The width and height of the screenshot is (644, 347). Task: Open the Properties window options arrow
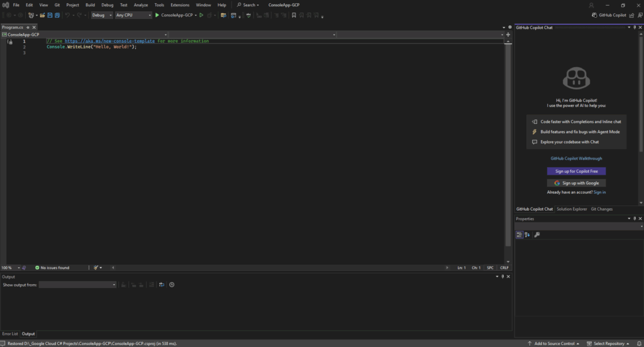629,219
